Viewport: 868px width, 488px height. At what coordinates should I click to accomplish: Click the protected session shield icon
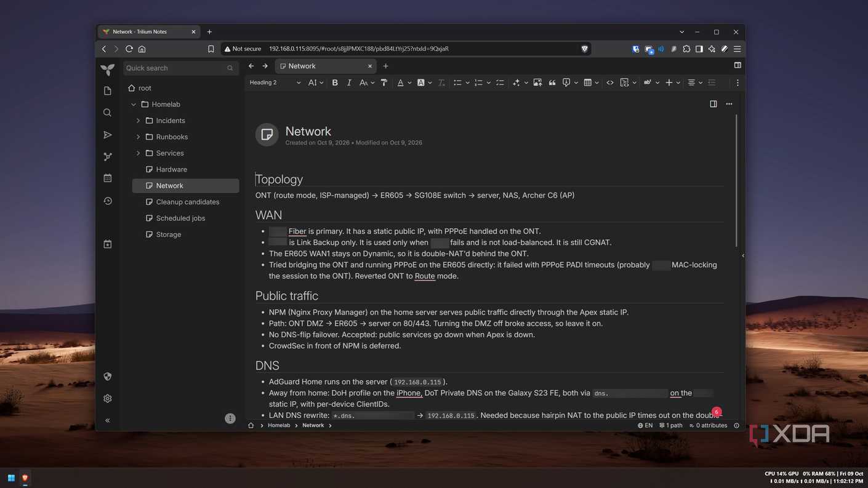coord(108,377)
